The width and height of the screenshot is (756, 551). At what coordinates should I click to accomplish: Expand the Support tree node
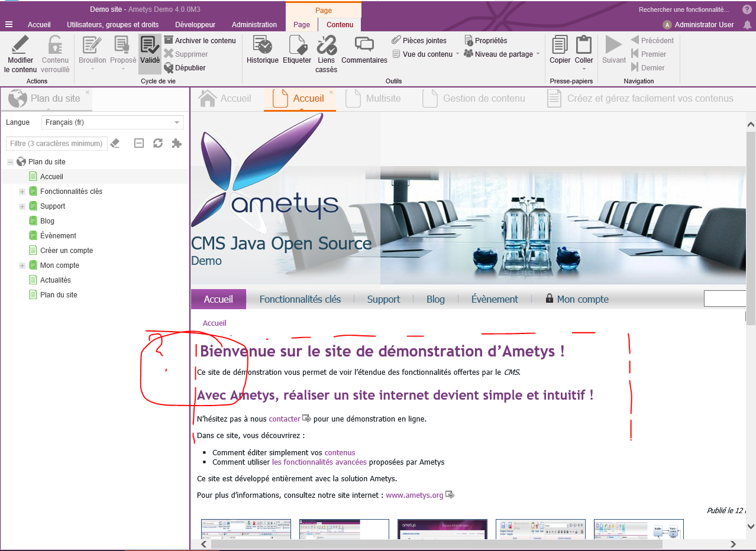22,206
